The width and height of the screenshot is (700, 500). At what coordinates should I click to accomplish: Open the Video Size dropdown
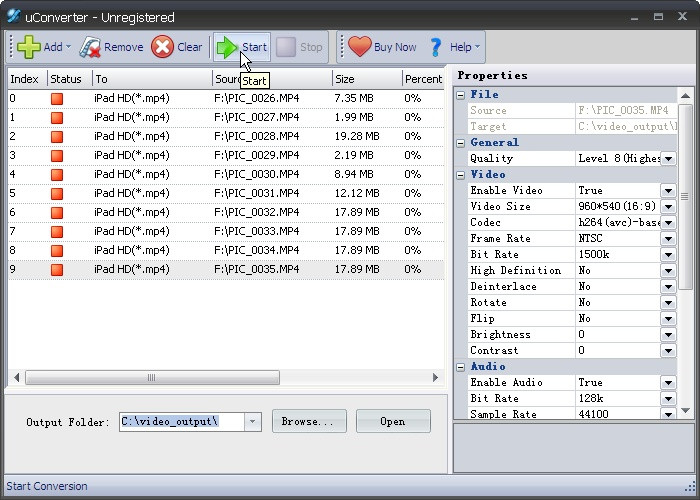pyautogui.click(x=668, y=207)
